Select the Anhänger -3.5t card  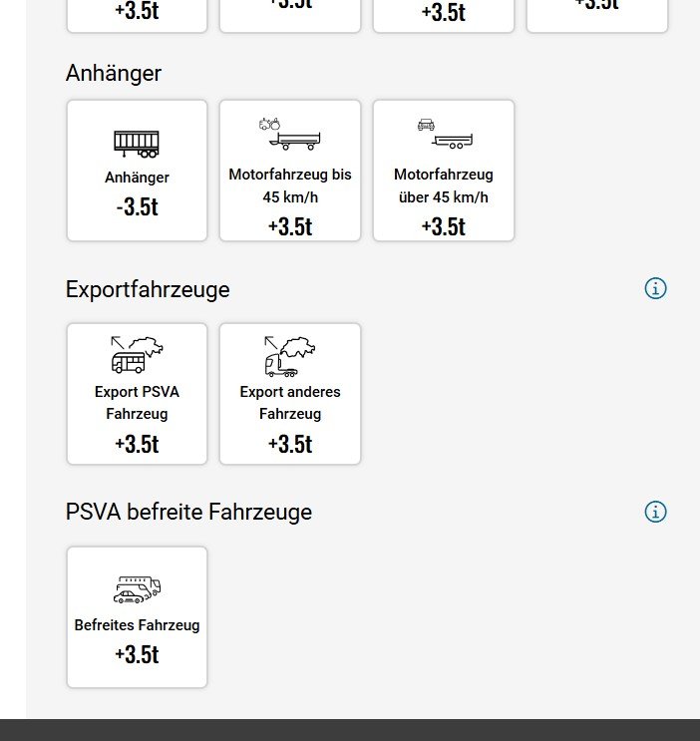pyautogui.click(x=137, y=171)
